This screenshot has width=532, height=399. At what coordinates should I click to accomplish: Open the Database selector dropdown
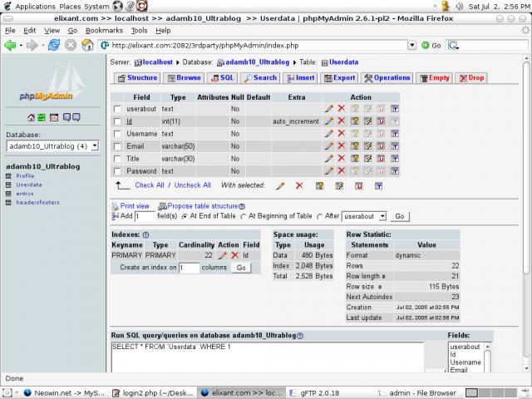pos(52,146)
